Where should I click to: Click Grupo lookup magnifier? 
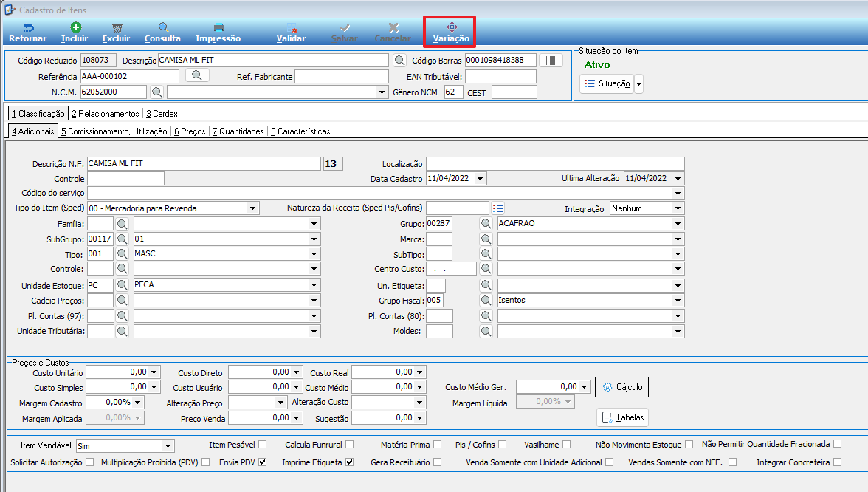486,223
